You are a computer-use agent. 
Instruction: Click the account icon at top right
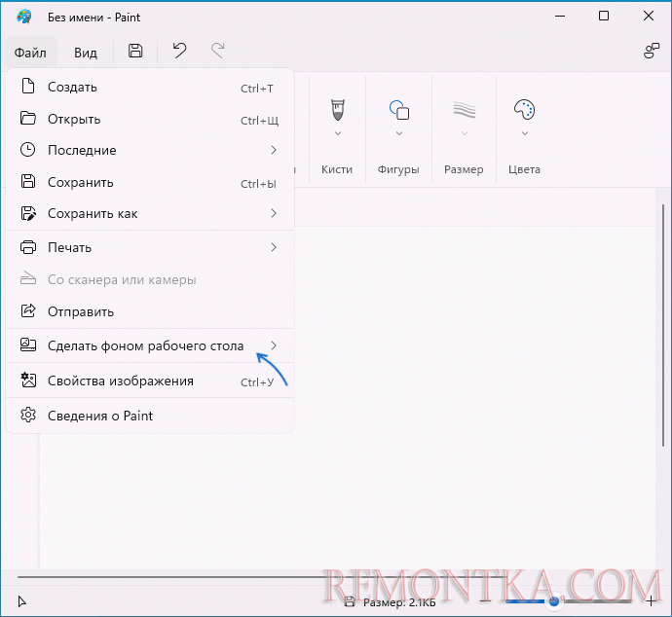(x=651, y=52)
